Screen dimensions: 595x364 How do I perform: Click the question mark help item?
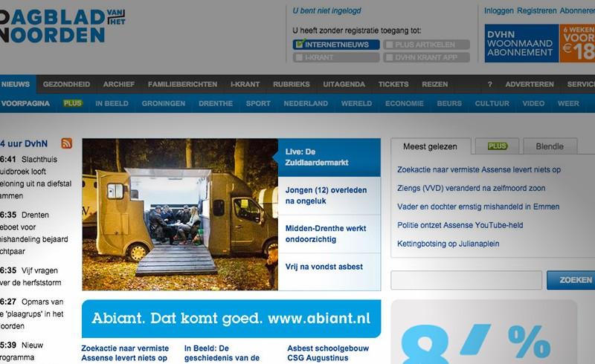click(x=490, y=84)
